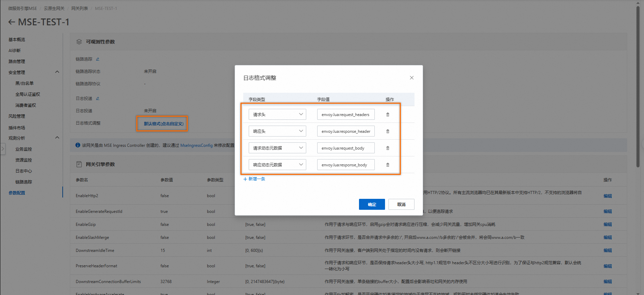
Task: Click the PreserveHeaderFormat parameter name
Action: click(97, 266)
